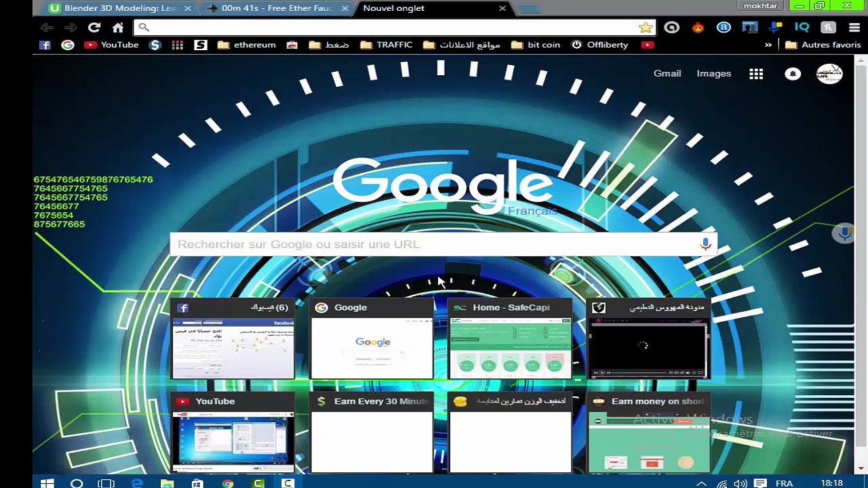Reload the page with the refresh icon
Screen dimensions: 868x488
(x=94, y=27)
